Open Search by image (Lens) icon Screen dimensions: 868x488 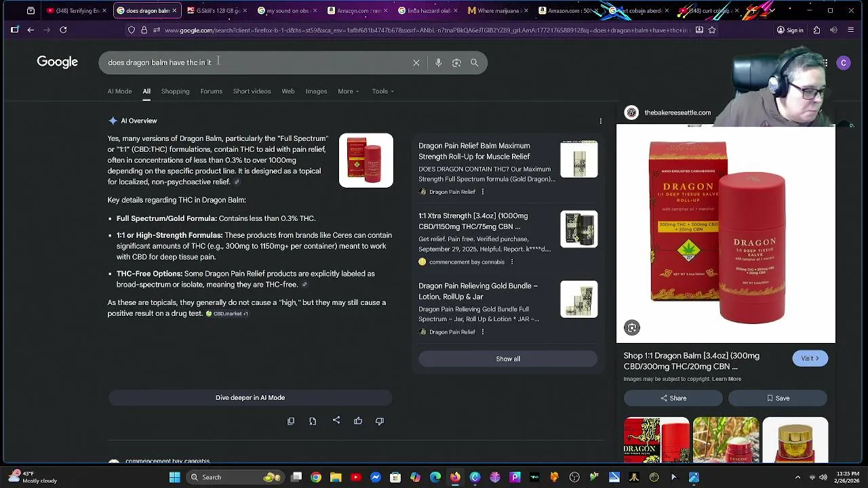[x=456, y=62]
